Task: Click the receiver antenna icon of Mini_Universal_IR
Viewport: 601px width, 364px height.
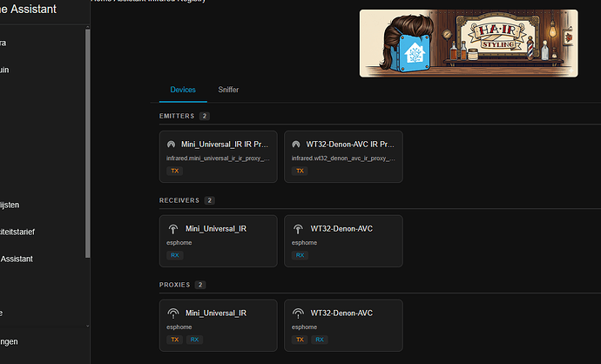Action: (x=173, y=229)
